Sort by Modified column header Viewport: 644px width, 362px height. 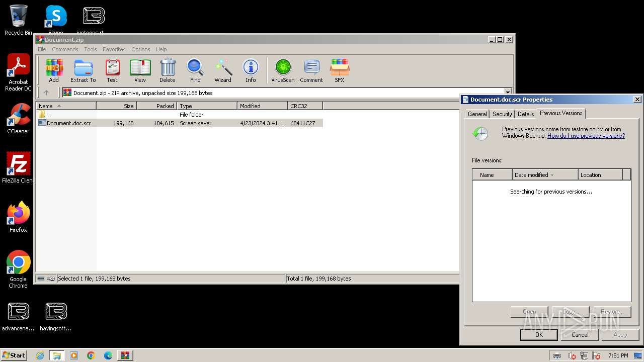(x=262, y=106)
